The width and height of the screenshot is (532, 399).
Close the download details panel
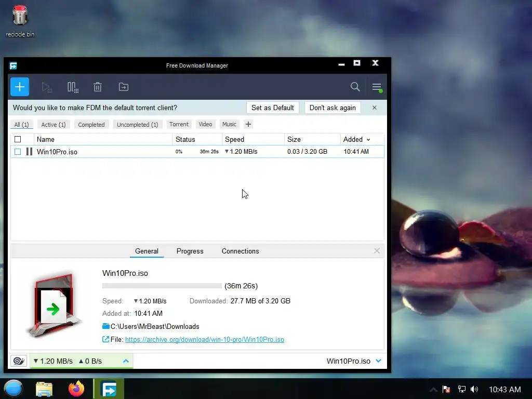coord(377,251)
